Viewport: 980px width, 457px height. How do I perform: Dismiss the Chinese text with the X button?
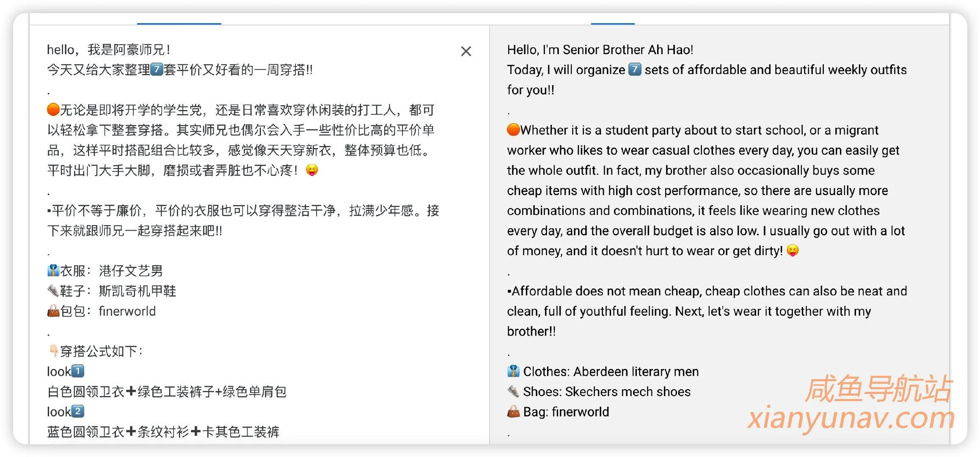coord(465,51)
